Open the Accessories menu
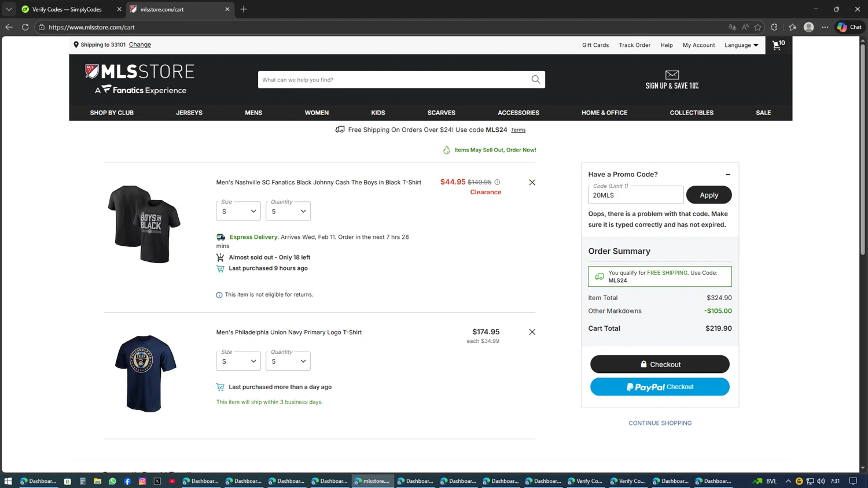The image size is (868, 488). 518,113
